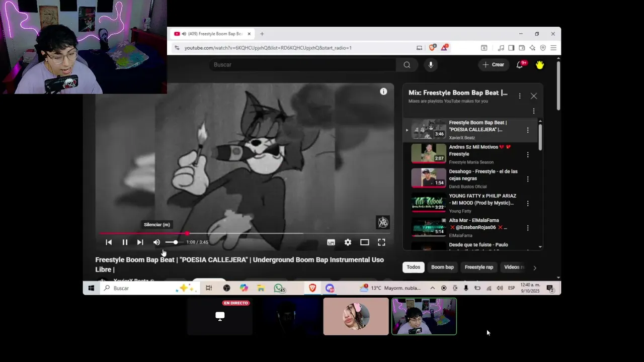Screen dimensions: 644x362
Task: Play Desahogo Freestyle video thumbnail
Action: click(x=429, y=178)
